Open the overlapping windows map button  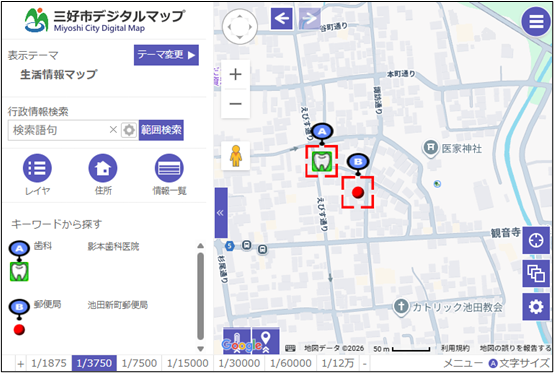point(536,273)
